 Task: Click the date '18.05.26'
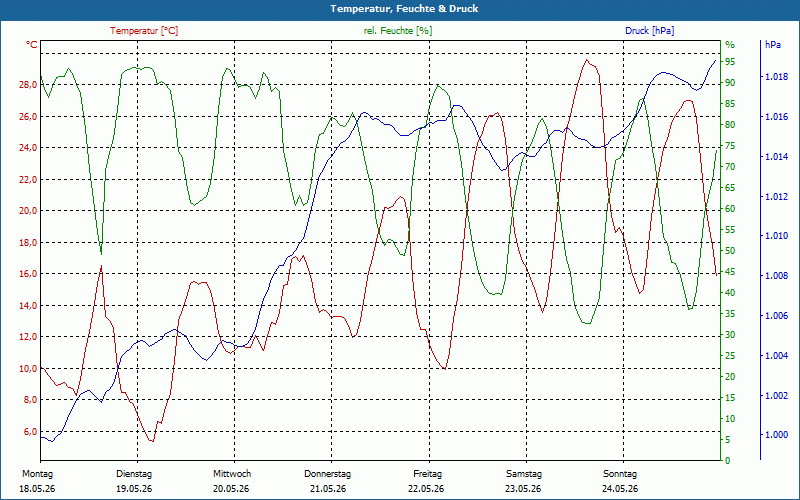point(37,489)
